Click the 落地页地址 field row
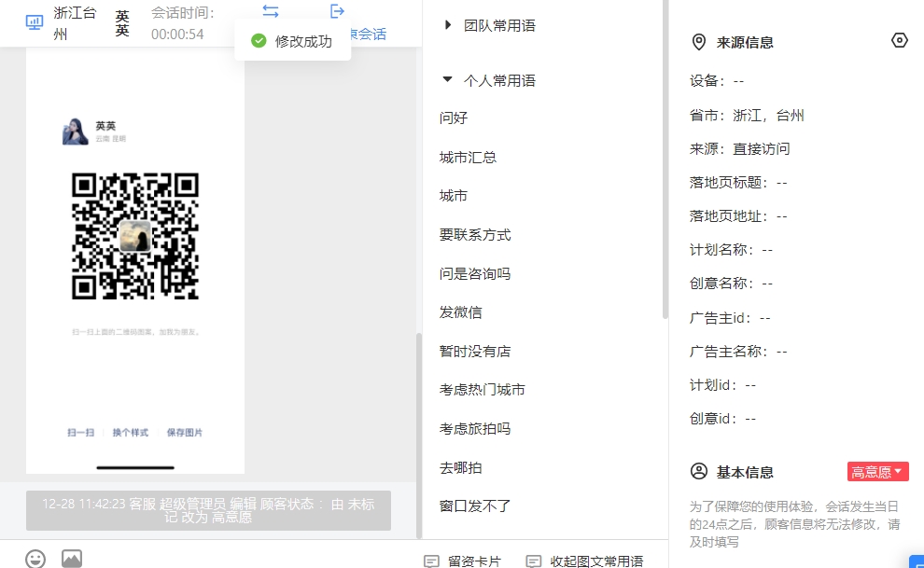 tap(738, 216)
